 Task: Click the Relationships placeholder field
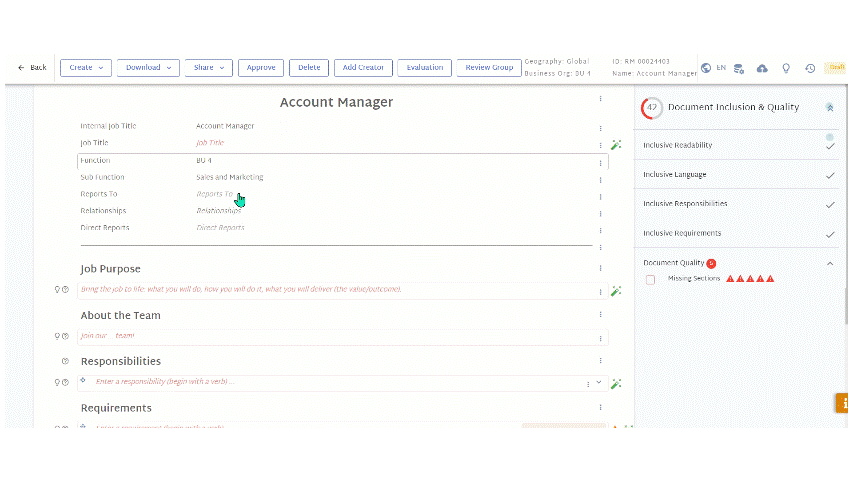click(219, 211)
